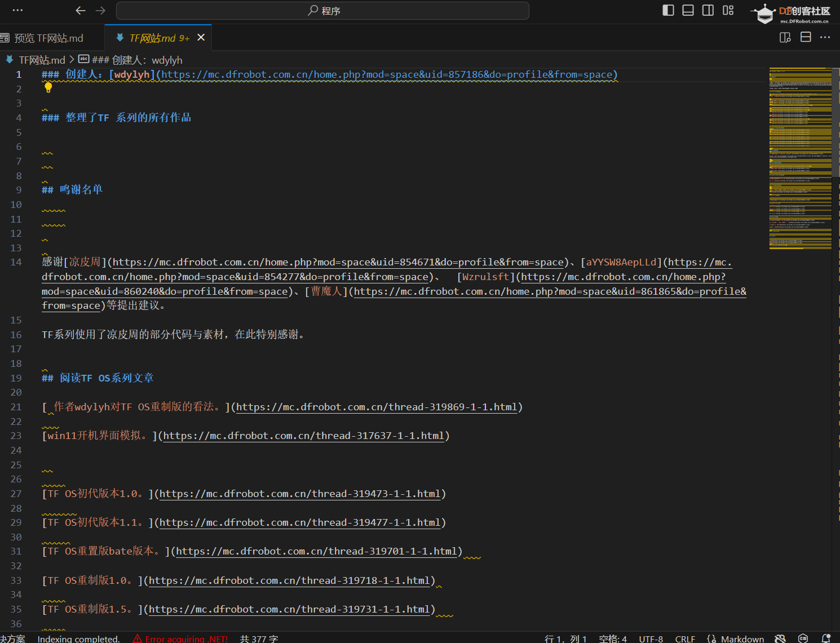This screenshot has width=840, height=643.
Task: Click the preview icon on the 预览 tab
Action: click(x=5, y=38)
